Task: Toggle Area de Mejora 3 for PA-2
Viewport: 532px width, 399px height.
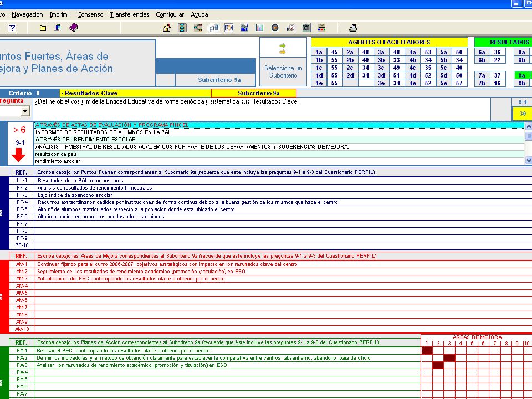Action: 449,357
